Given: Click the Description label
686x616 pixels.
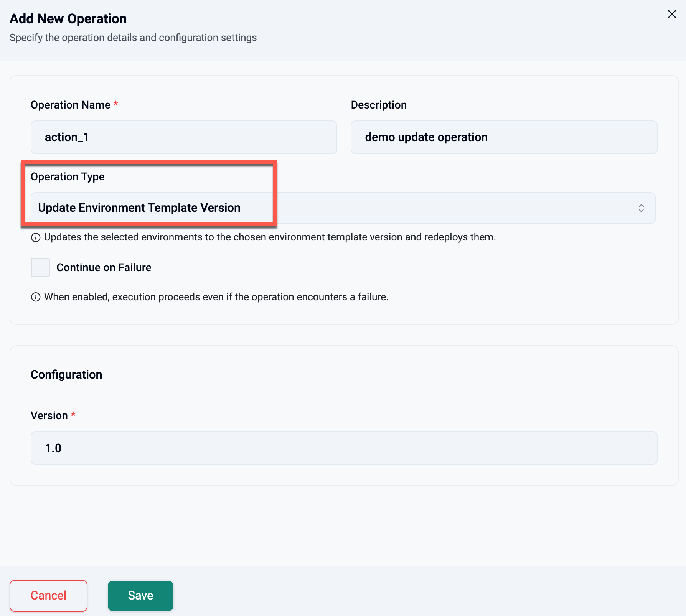Looking at the screenshot, I should tap(379, 105).
